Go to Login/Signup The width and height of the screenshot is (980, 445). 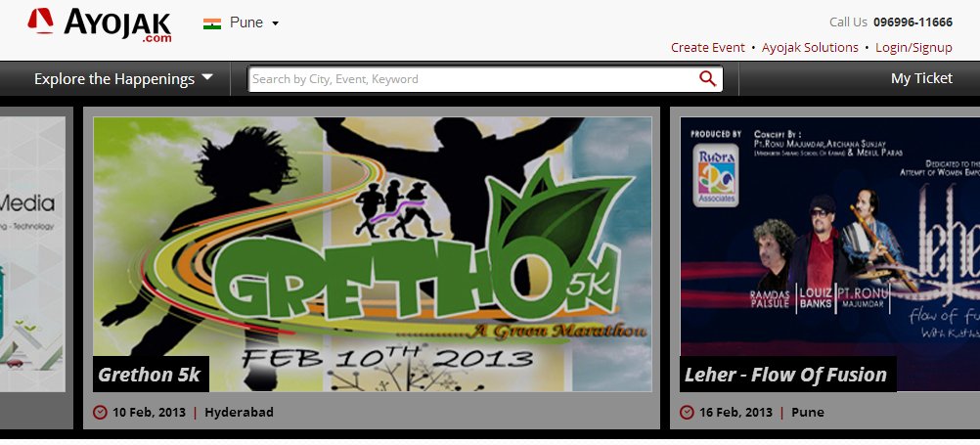(x=913, y=48)
